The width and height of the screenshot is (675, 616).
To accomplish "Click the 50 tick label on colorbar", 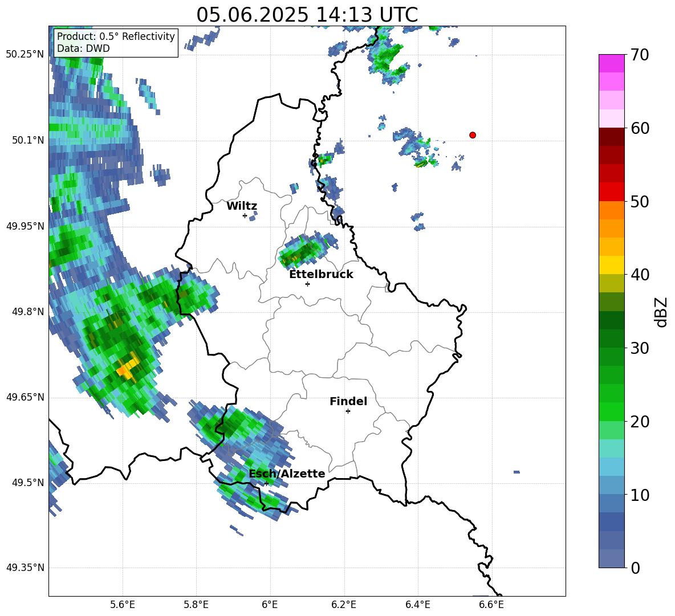I will click(640, 202).
